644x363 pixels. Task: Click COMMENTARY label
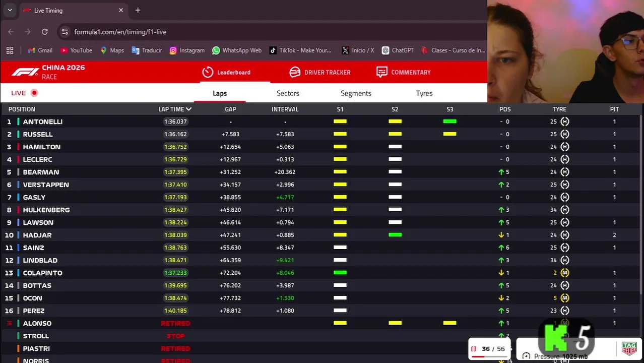411,72
